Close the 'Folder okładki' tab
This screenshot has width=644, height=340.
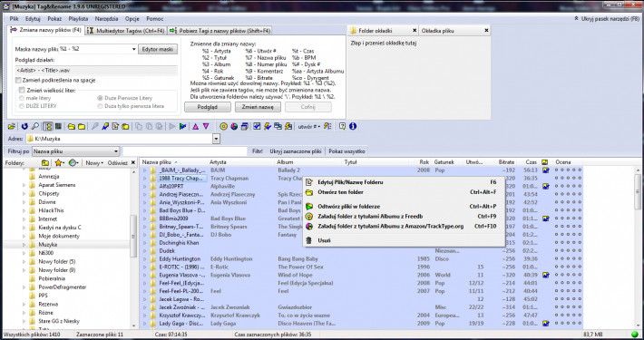415,31
